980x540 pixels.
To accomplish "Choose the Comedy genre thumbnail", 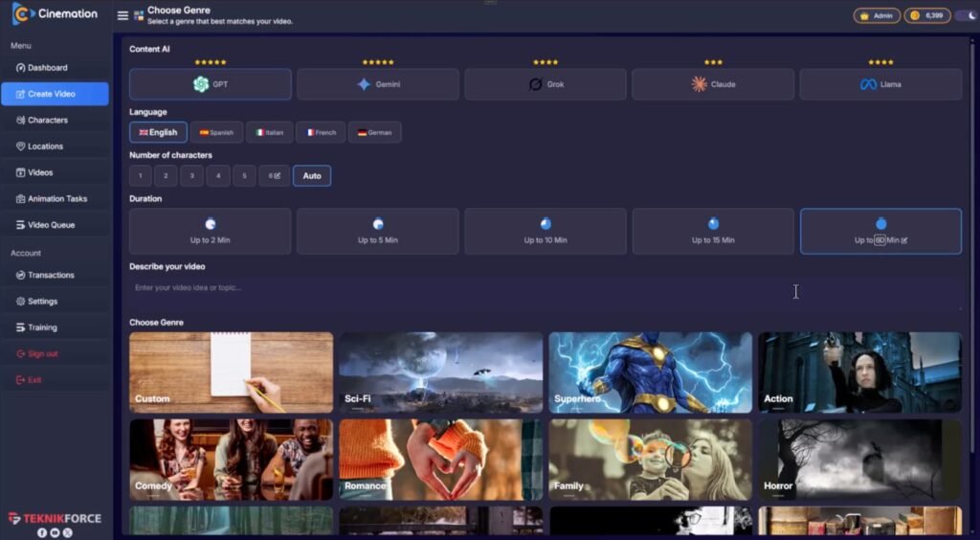I will click(x=232, y=460).
